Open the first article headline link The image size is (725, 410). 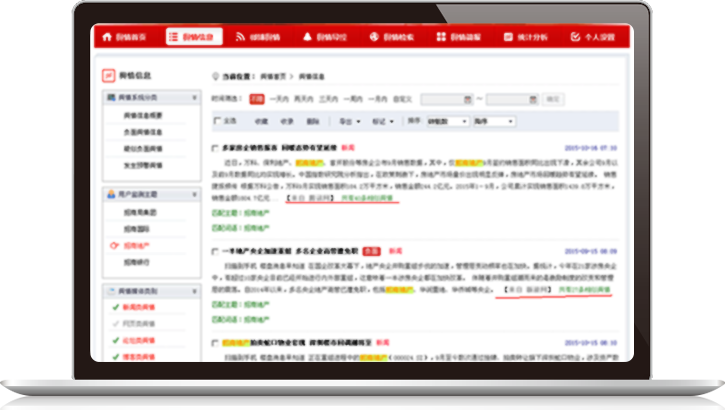click(279, 148)
